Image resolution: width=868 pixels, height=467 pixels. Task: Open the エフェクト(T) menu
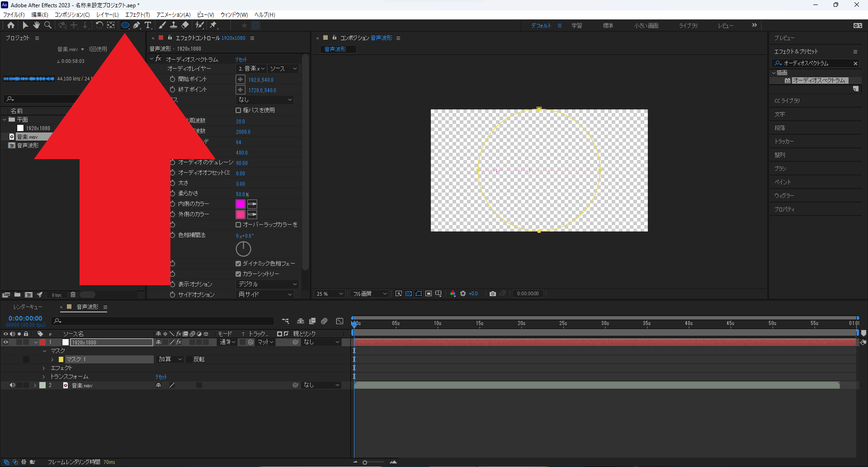[137, 14]
